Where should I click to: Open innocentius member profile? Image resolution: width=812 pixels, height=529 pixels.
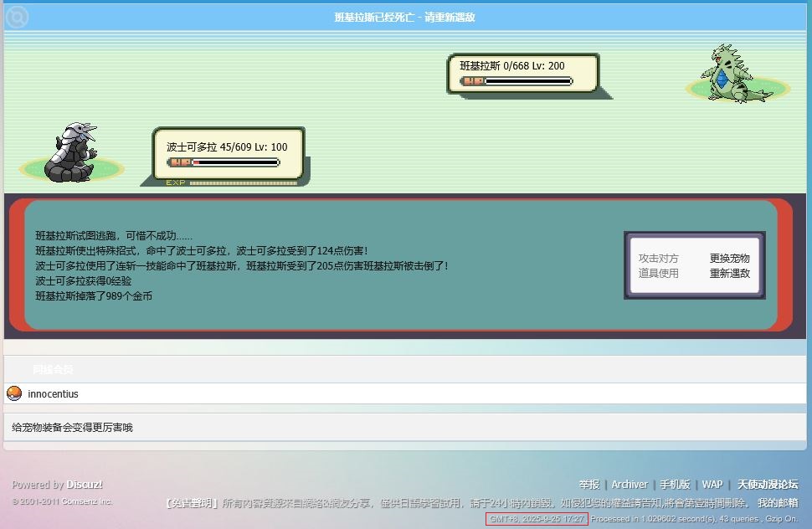click(x=53, y=393)
